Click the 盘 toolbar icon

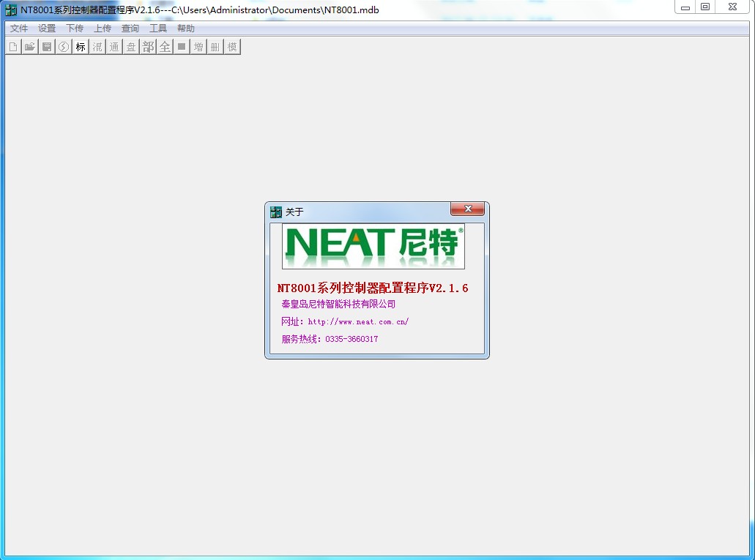point(130,46)
